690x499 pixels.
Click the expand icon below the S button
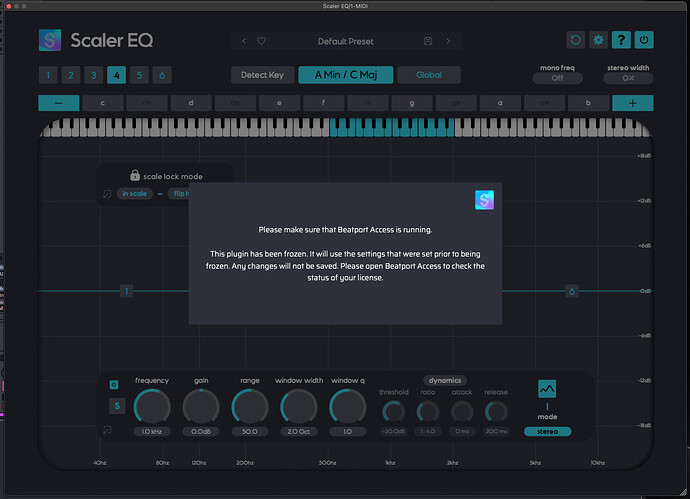pos(107,430)
